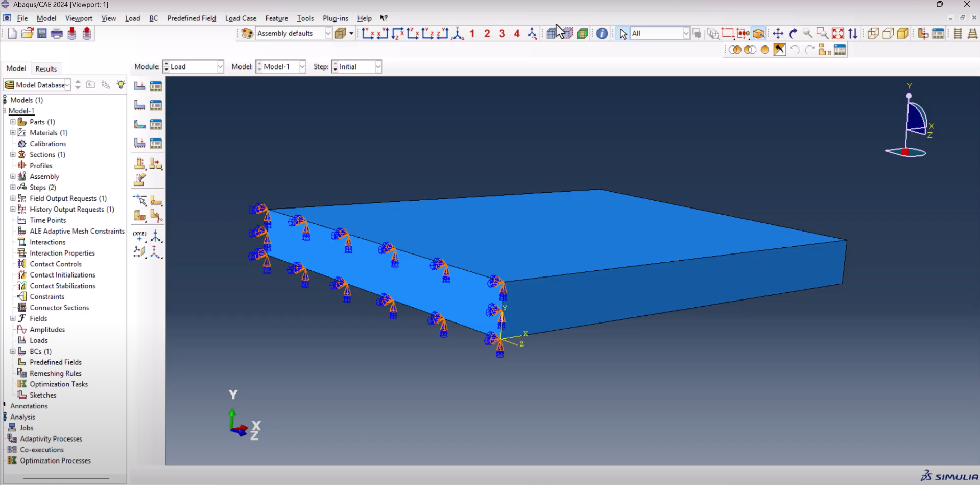Click the Create Load tool icon

pyautogui.click(x=139, y=86)
